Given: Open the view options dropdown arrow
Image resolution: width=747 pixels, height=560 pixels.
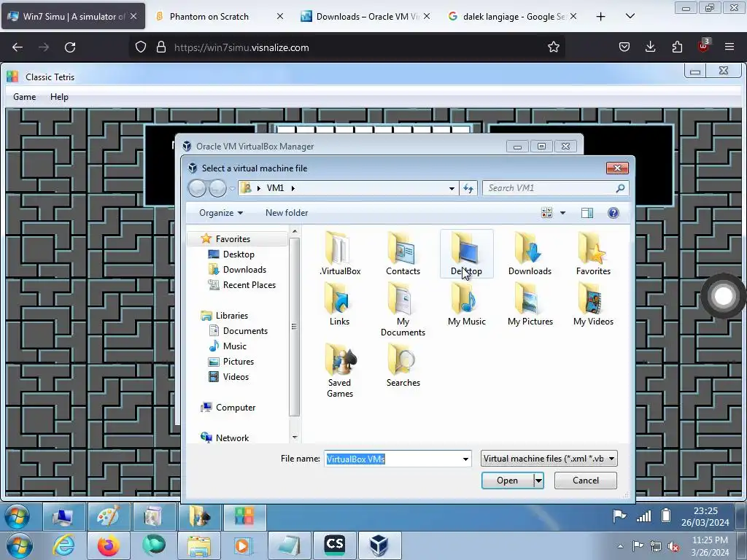Looking at the screenshot, I should point(562,213).
